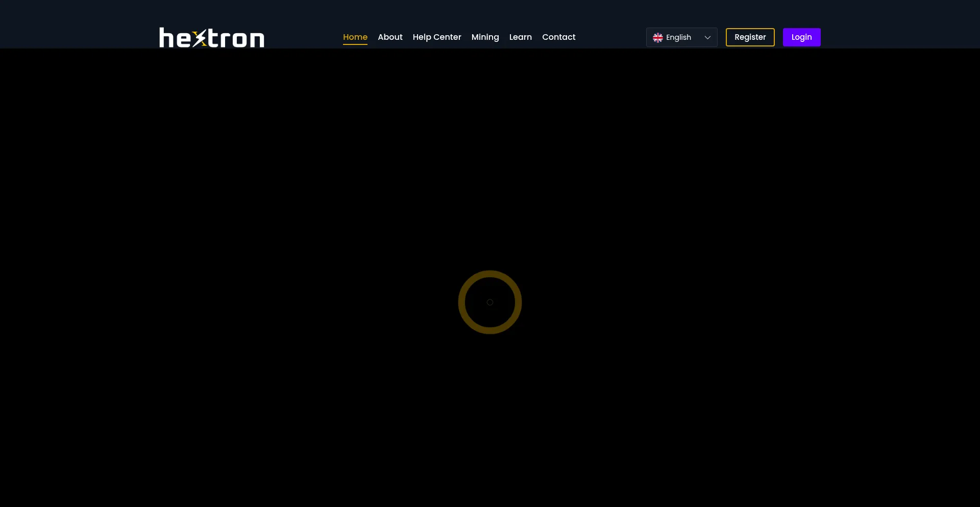
Task: Open the Help Center section
Action: [x=436, y=37]
